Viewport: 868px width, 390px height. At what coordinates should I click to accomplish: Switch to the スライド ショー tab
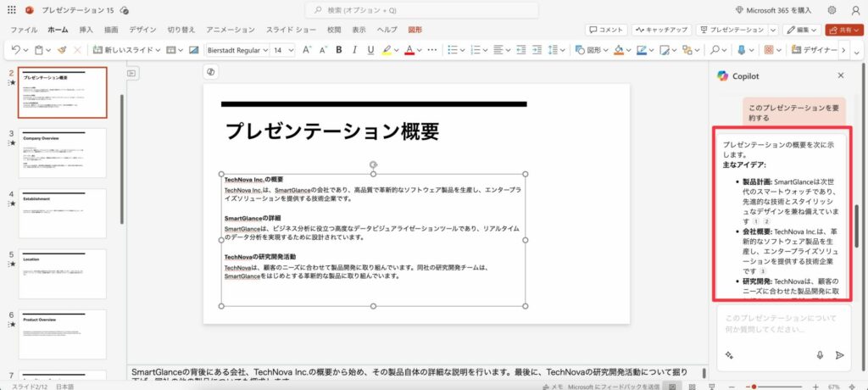(x=292, y=30)
